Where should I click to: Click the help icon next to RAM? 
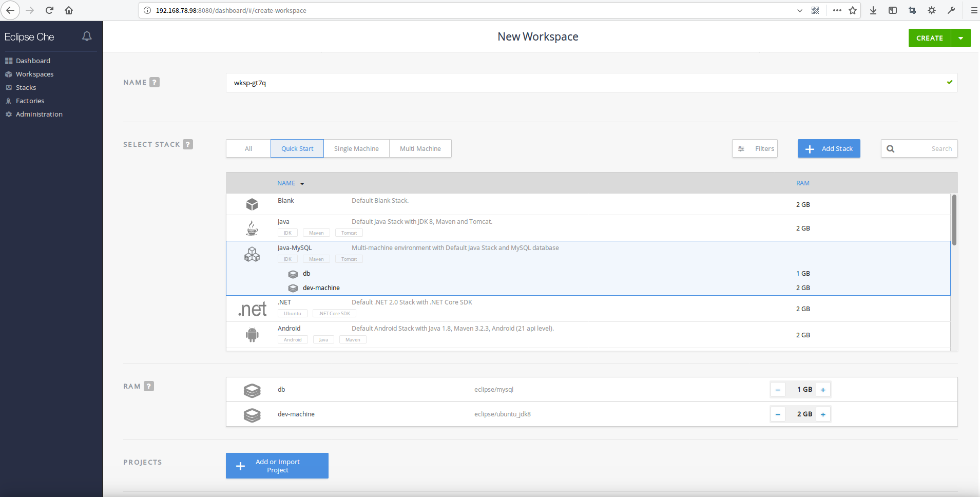(149, 386)
